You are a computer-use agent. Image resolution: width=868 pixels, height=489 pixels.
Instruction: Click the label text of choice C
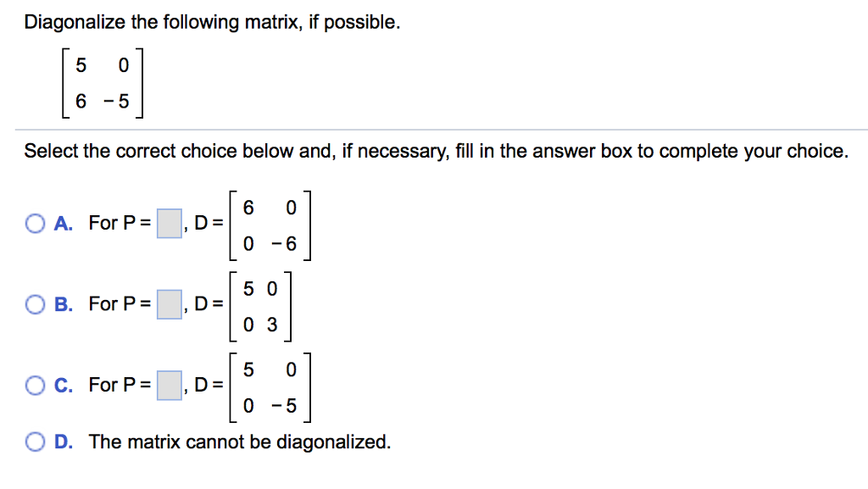pyautogui.click(x=62, y=385)
